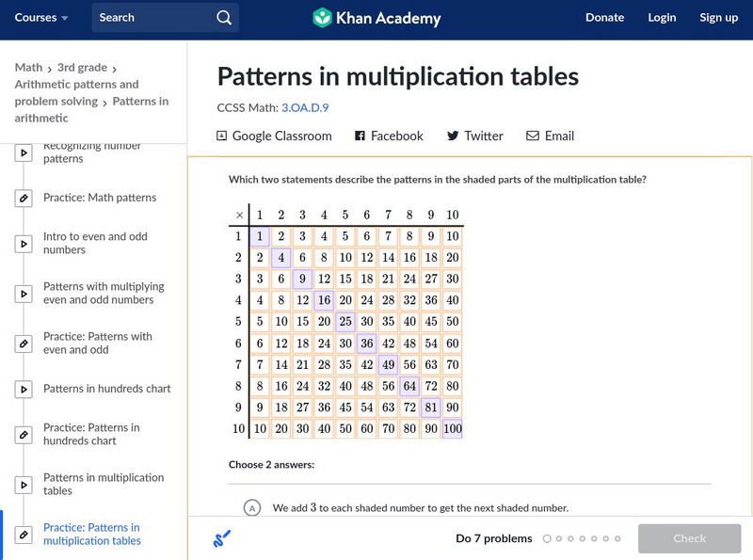Share via Google Classroom icon
Image resolution: width=753 pixels, height=560 pixels.
(x=222, y=136)
